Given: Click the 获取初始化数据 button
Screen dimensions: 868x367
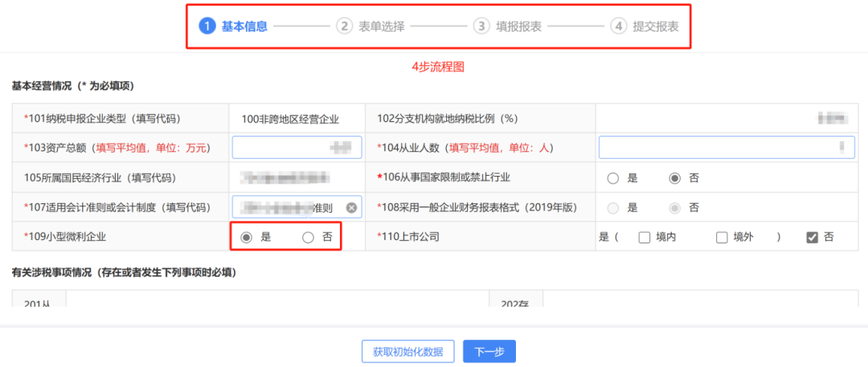Looking at the screenshot, I should (408, 352).
